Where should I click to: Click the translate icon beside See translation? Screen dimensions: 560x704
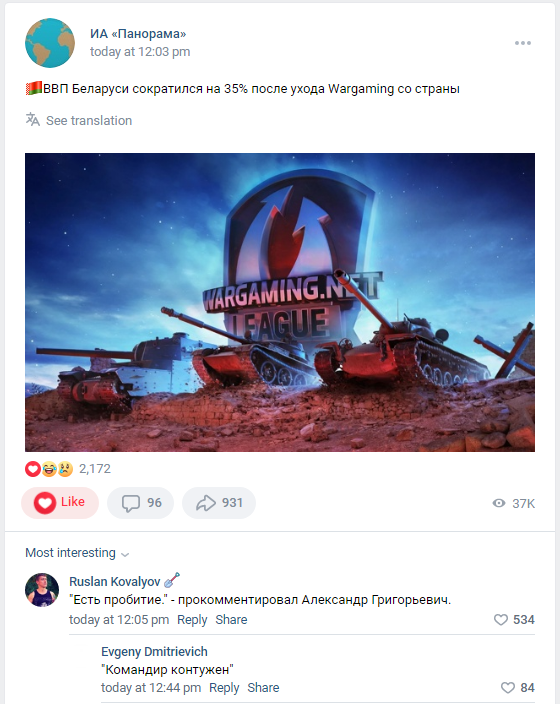click(33, 120)
